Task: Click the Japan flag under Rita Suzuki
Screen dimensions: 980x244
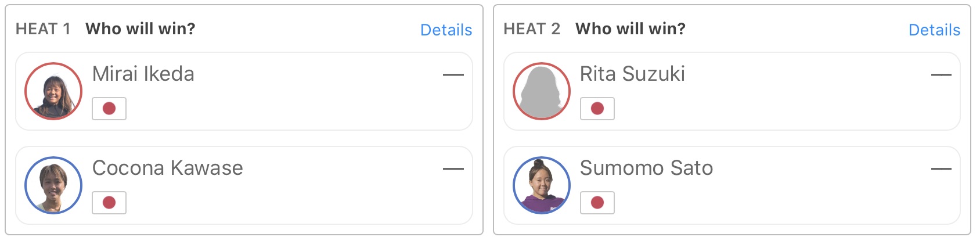Action: (x=597, y=109)
